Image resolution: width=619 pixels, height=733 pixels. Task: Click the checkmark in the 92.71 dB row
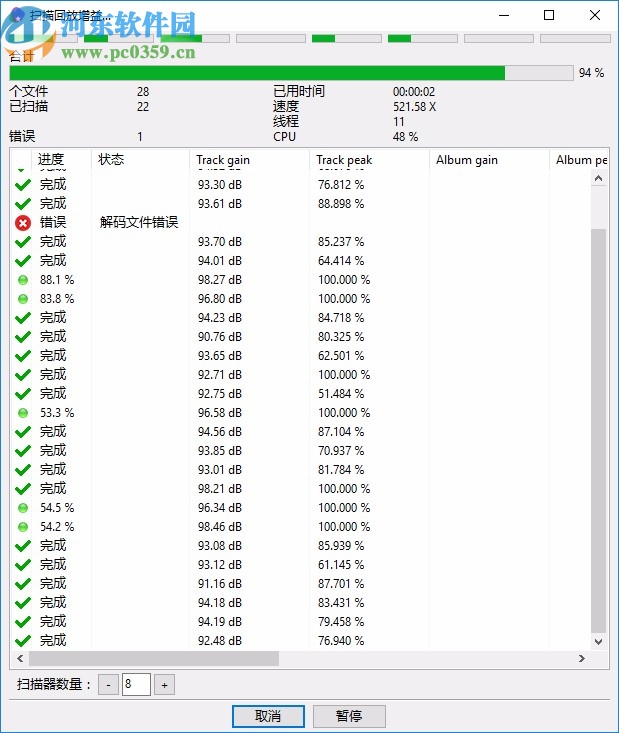click(x=22, y=375)
